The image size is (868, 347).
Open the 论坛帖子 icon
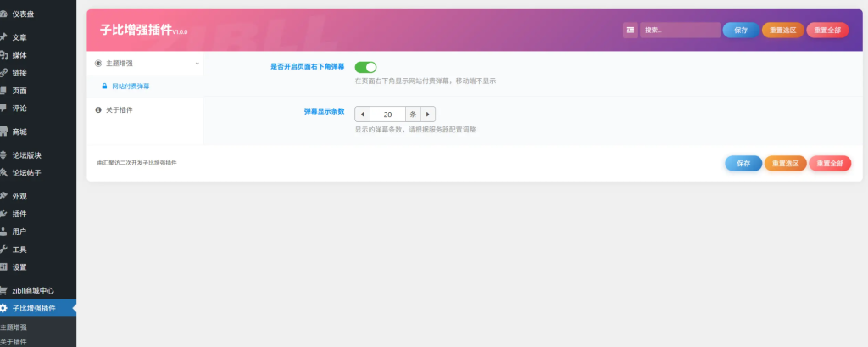[x=4, y=173]
